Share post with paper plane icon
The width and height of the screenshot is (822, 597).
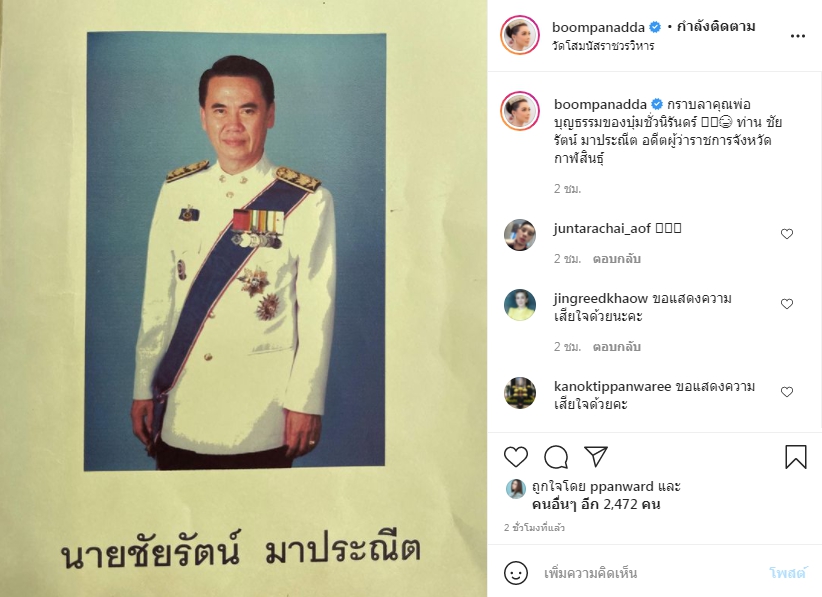click(596, 457)
